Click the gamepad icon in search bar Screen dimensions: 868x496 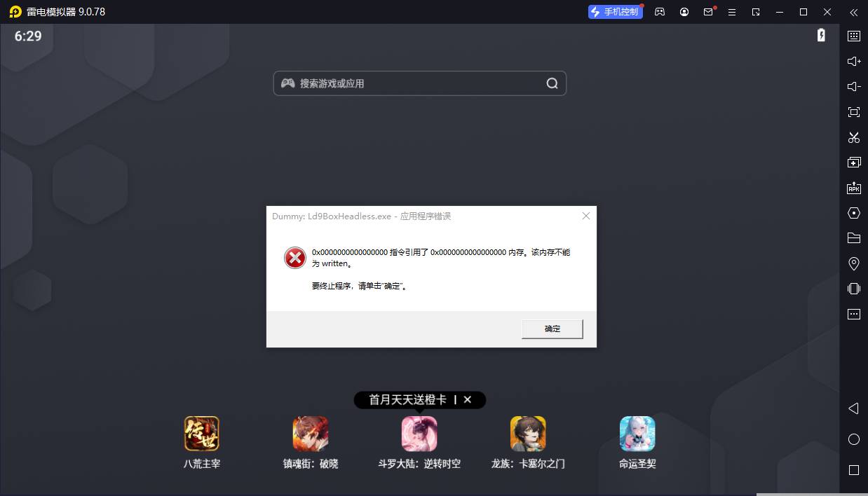pyautogui.click(x=288, y=83)
